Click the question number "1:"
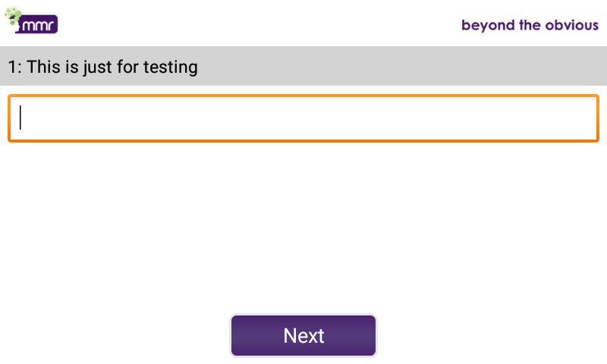 (14, 67)
